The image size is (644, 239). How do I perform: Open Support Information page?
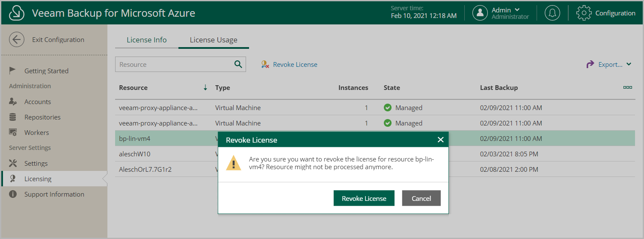click(54, 194)
